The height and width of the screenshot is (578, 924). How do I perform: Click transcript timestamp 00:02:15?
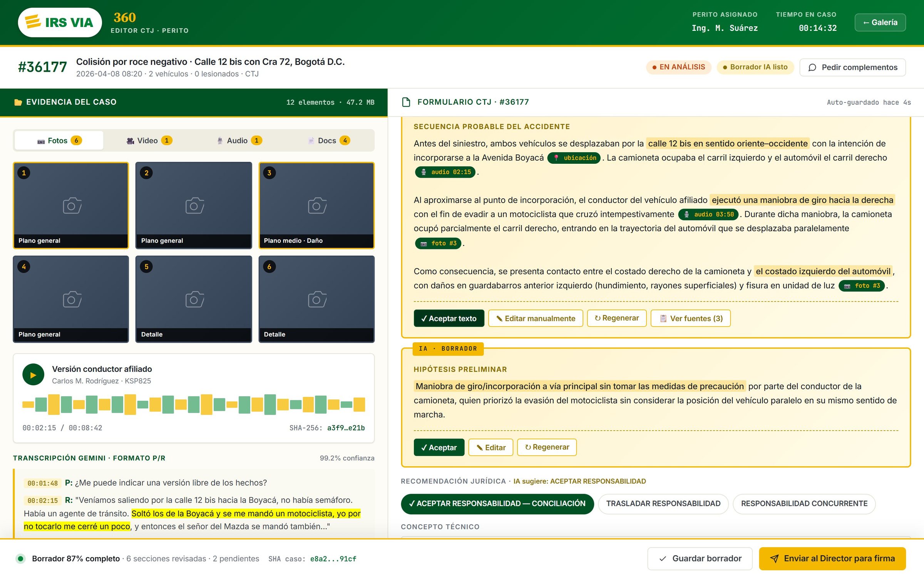[x=42, y=501]
